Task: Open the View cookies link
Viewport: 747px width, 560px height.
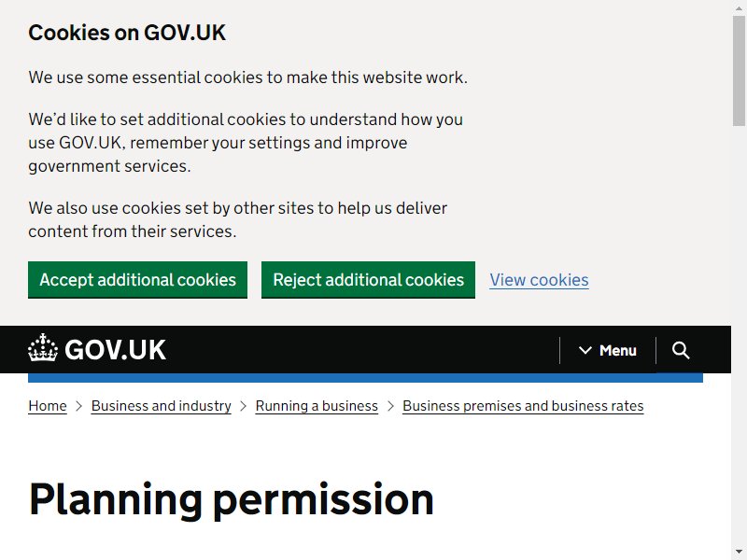Action: pos(540,280)
